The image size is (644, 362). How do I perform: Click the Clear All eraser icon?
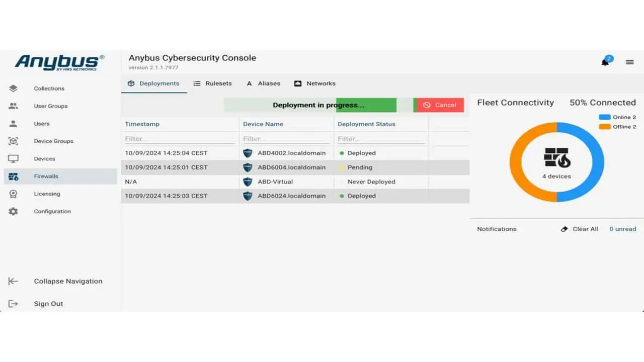click(565, 229)
